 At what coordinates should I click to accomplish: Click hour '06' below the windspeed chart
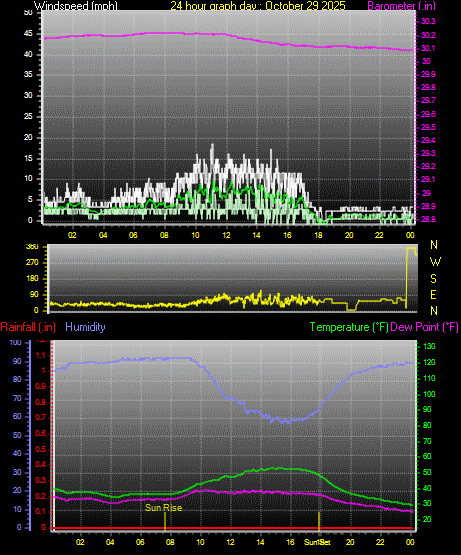click(x=133, y=235)
